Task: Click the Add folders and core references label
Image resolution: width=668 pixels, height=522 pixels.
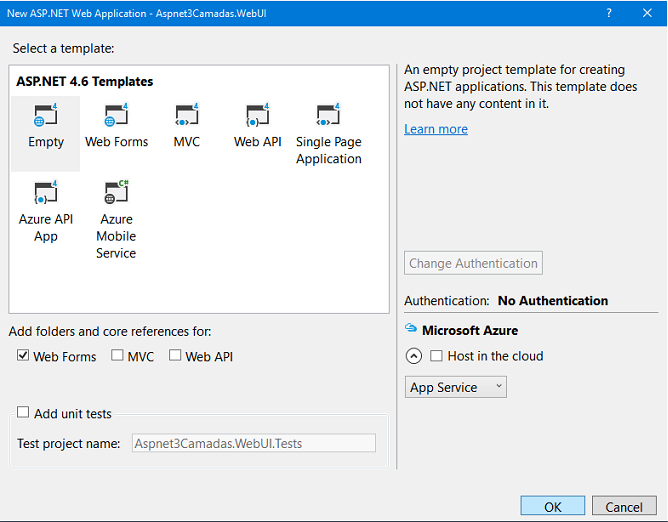Action: pos(110,332)
